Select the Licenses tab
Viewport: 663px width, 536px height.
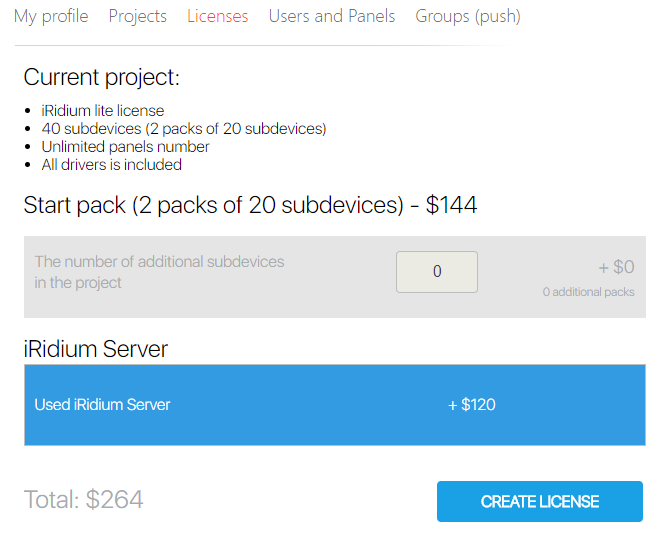point(217,16)
